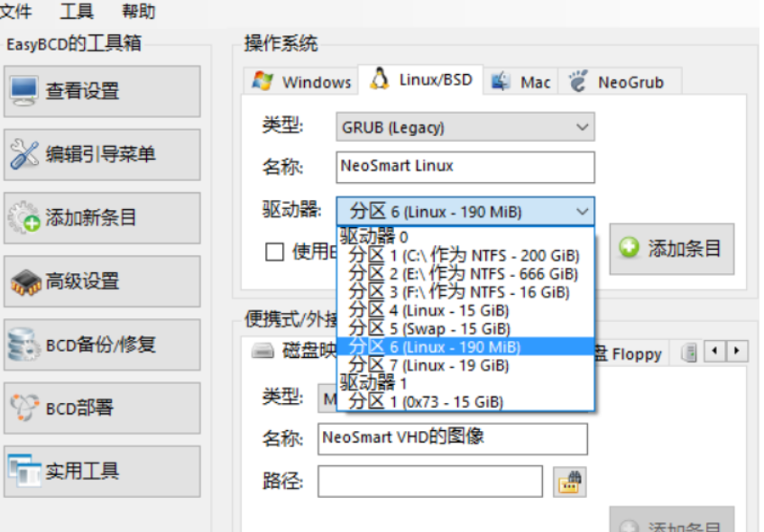
Task: Open the 帮助 menu
Action: pyautogui.click(x=138, y=10)
